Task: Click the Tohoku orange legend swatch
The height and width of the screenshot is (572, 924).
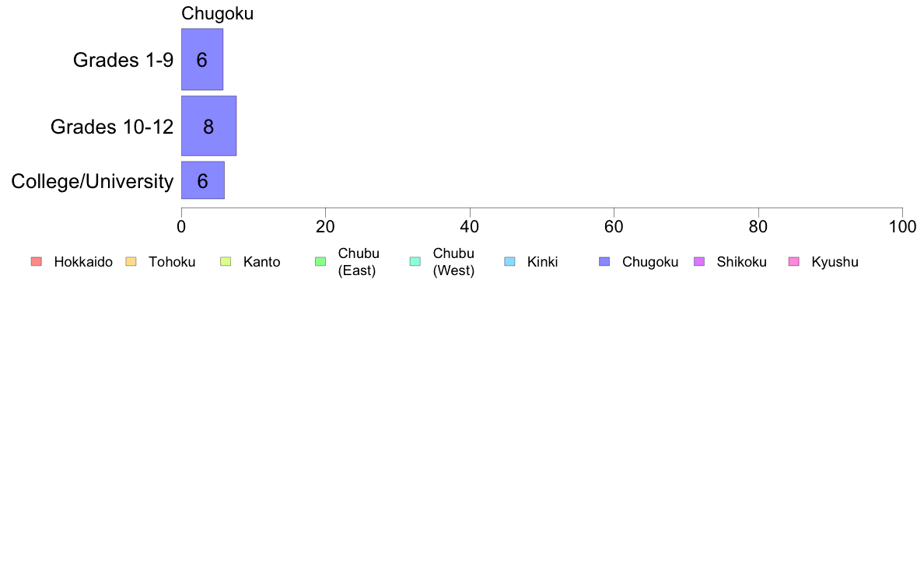Action: pyautogui.click(x=131, y=262)
